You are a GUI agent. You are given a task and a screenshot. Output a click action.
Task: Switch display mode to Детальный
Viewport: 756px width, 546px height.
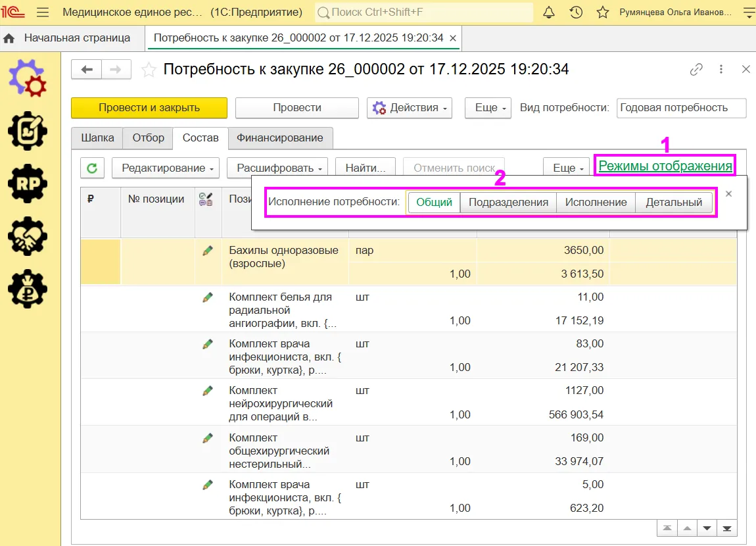coord(674,202)
